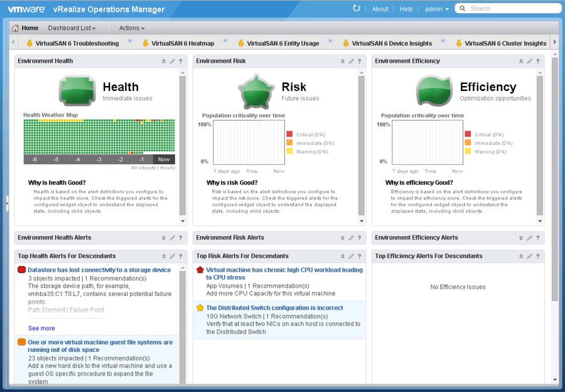Click the green Efficiency badge icon

434,90
